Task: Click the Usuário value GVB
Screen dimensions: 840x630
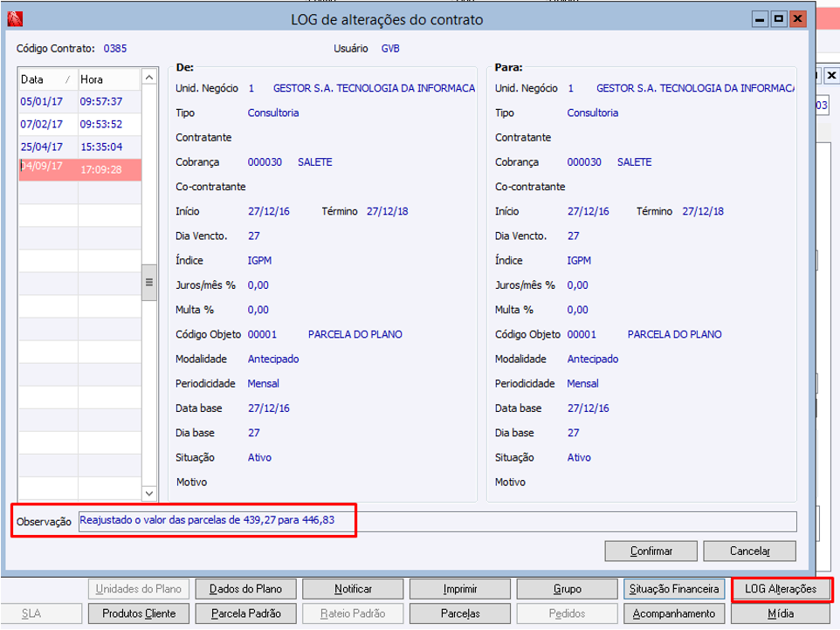Action: pos(390,48)
